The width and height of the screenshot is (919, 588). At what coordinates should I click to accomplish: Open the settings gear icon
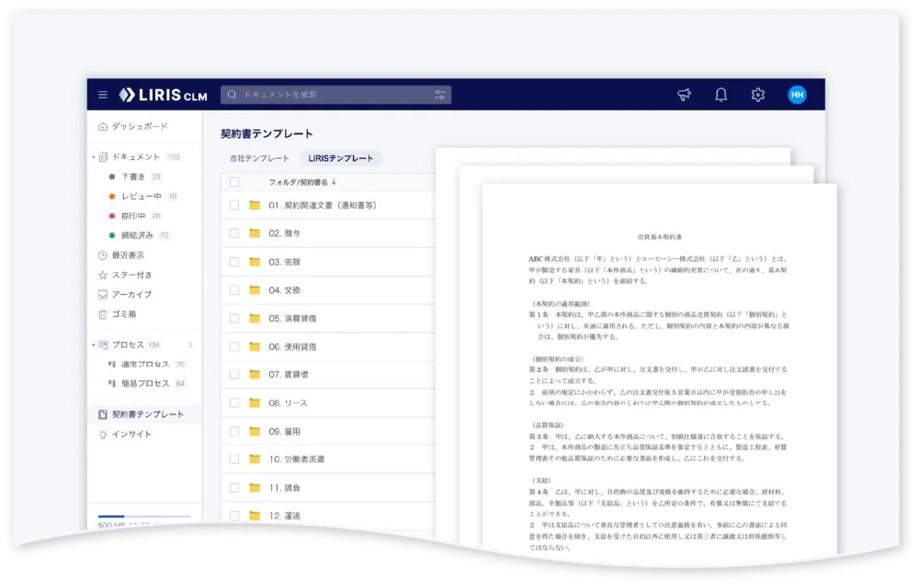point(758,95)
